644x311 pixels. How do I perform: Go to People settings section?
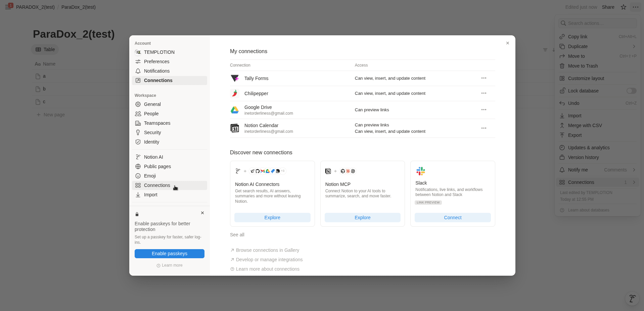151,114
